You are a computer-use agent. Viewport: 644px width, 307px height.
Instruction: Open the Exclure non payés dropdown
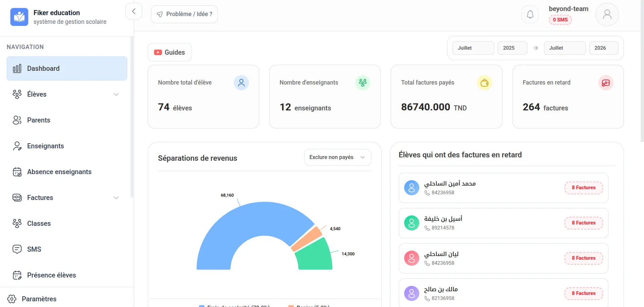tap(337, 157)
